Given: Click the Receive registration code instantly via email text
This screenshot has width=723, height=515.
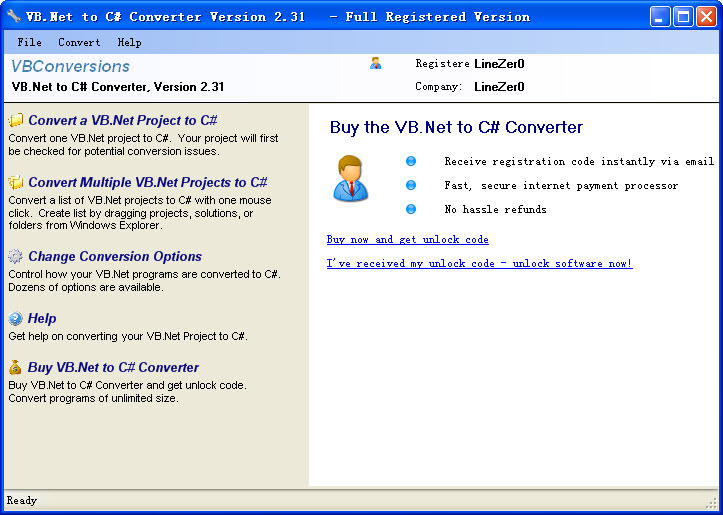Looking at the screenshot, I should pos(579,161).
